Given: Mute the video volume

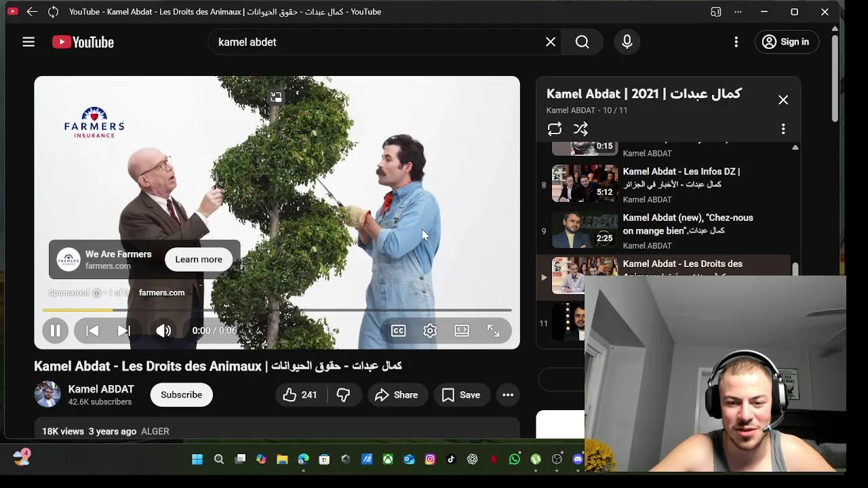Looking at the screenshot, I should coord(163,331).
